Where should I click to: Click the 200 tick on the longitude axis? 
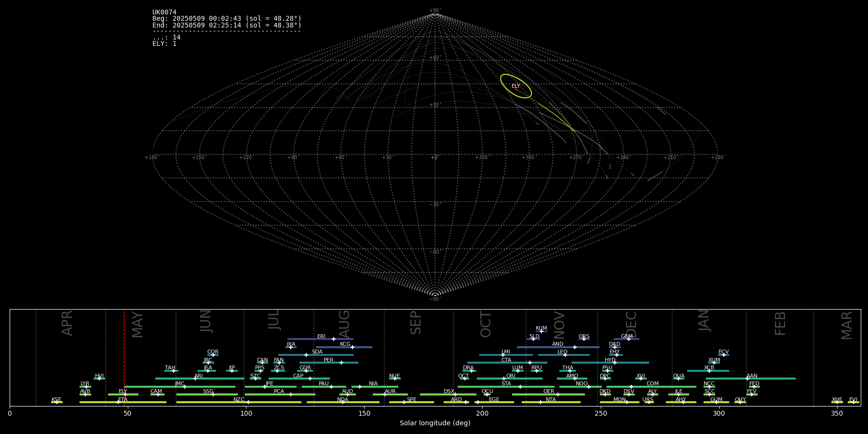[482, 414]
